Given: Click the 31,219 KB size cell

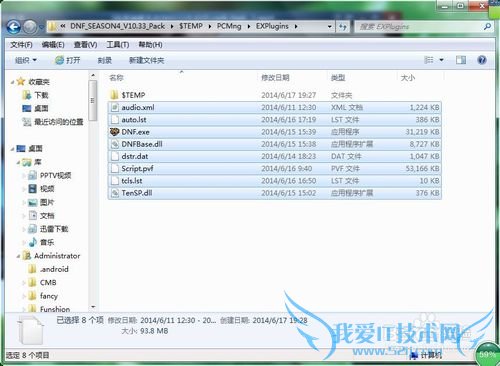Looking at the screenshot, I should 422,132.
